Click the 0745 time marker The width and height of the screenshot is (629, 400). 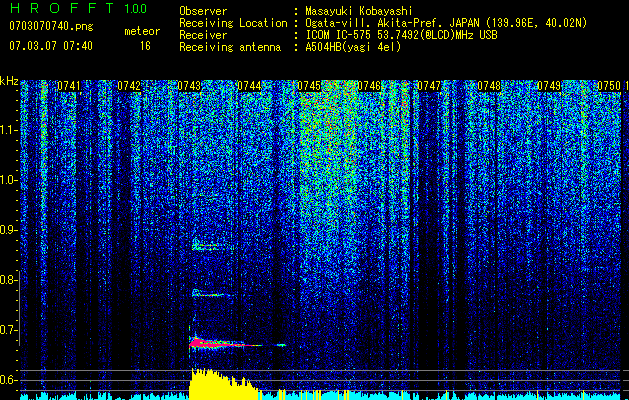point(309,86)
